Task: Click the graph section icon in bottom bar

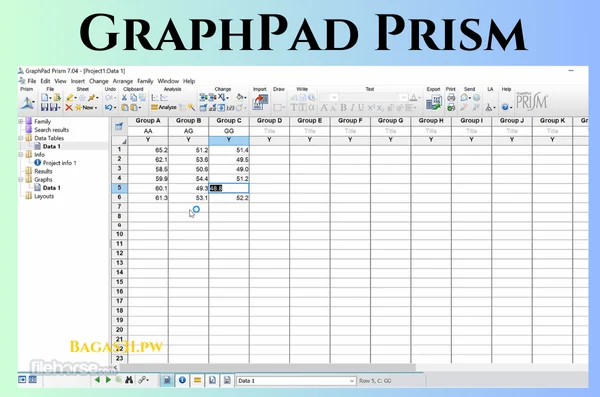Action: [212, 380]
